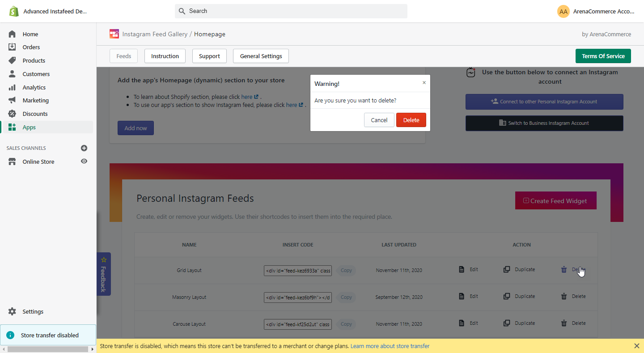Screen dimensions: 644x353
Task: Click Create Feed Widget button
Action: [x=556, y=201]
